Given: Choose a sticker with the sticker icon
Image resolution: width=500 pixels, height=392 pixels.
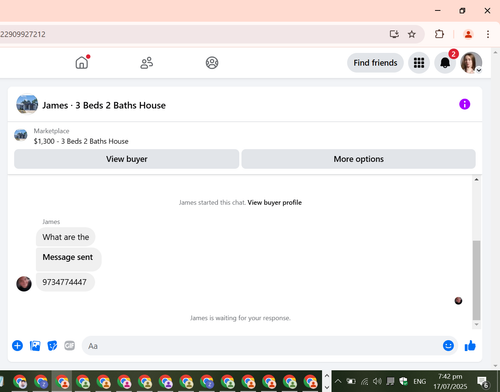Looking at the screenshot, I should [x=52, y=346].
